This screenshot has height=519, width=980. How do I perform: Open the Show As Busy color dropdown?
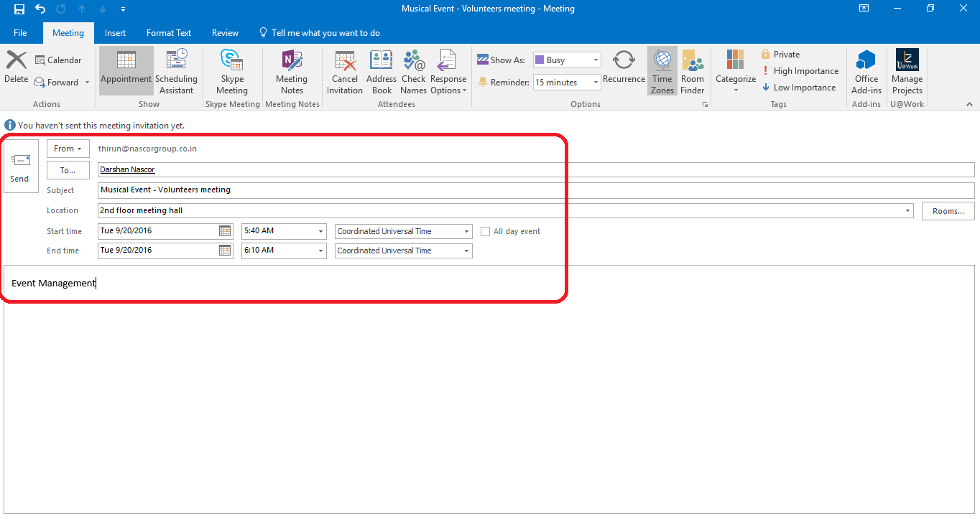pyautogui.click(x=596, y=60)
